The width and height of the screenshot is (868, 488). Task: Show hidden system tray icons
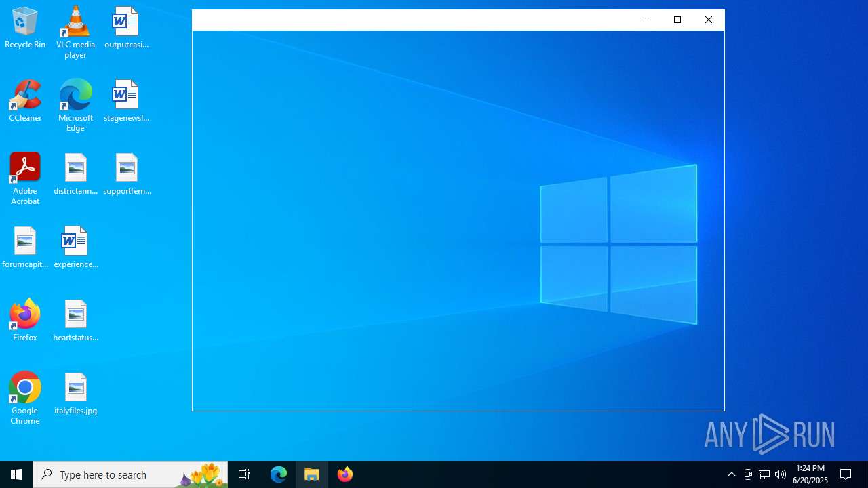point(732,474)
